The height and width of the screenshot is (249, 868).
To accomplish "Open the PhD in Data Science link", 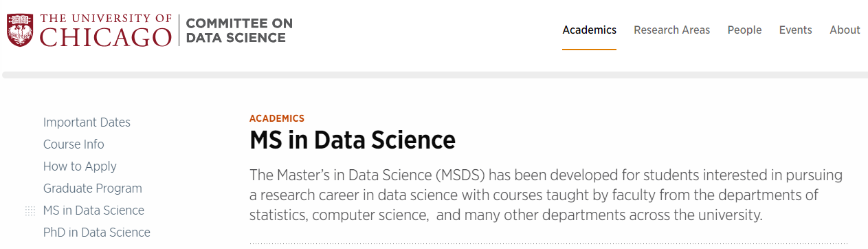I will 97,232.
